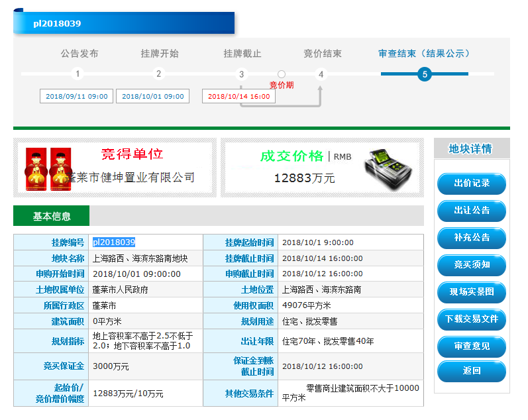The image size is (528, 420).
Task: Select timeline step 4 竞价结束
Action: tap(321, 74)
